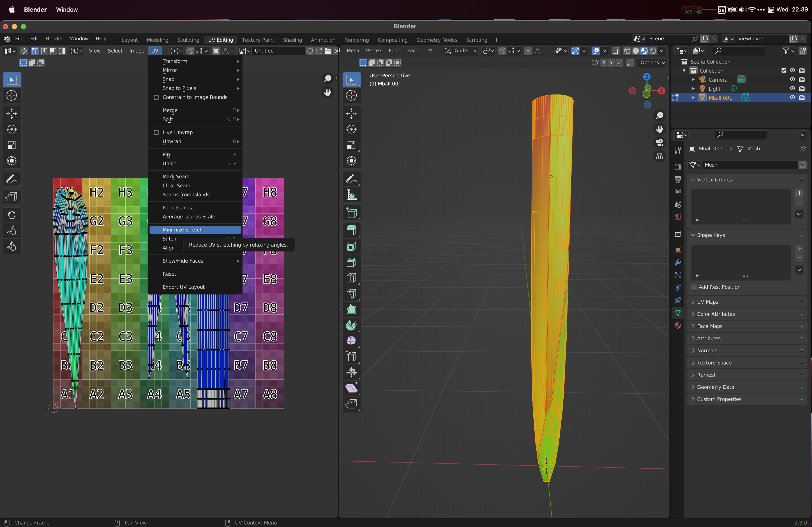
Task: Select the Pinch tool in UV editor
Action: (x=12, y=246)
